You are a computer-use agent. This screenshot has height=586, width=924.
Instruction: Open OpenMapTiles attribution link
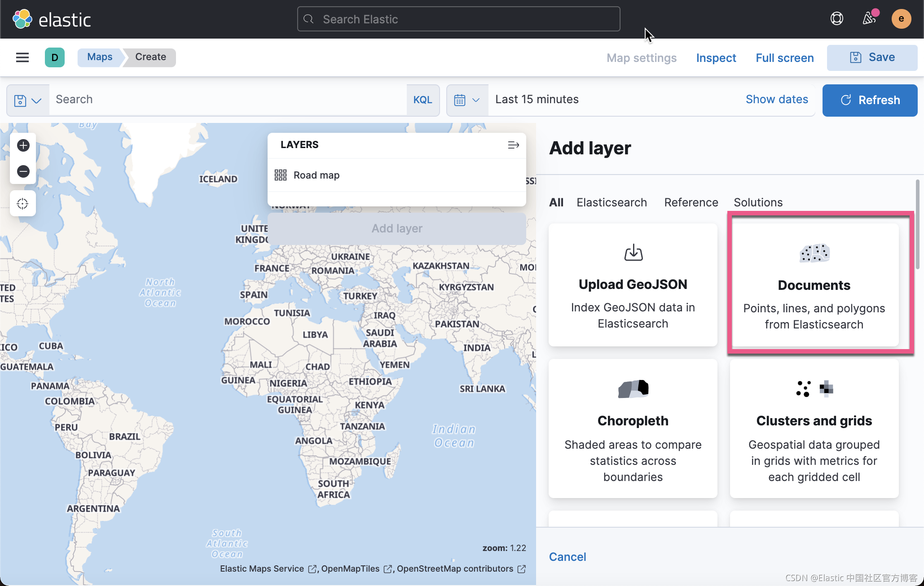[356, 569]
